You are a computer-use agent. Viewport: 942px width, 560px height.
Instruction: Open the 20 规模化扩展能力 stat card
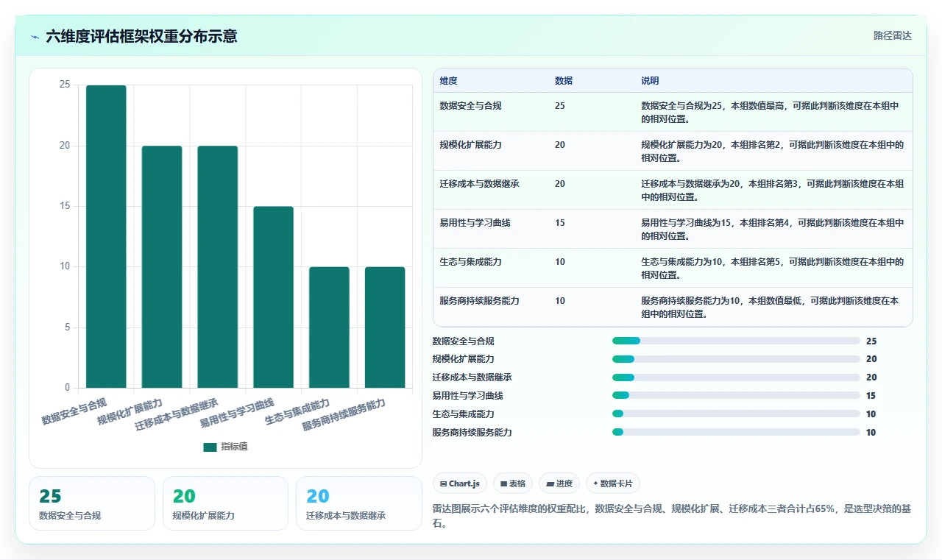click(x=225, y=503)
